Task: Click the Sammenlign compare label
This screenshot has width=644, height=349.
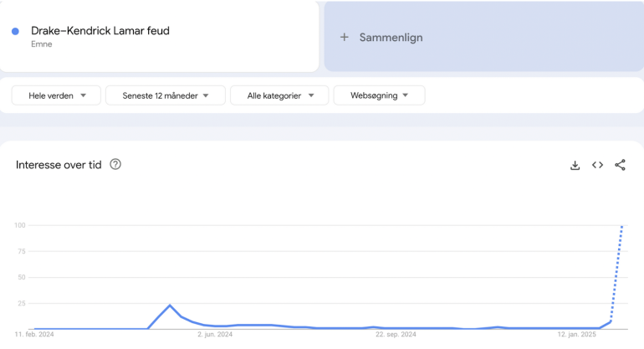Action: [391, 38]
